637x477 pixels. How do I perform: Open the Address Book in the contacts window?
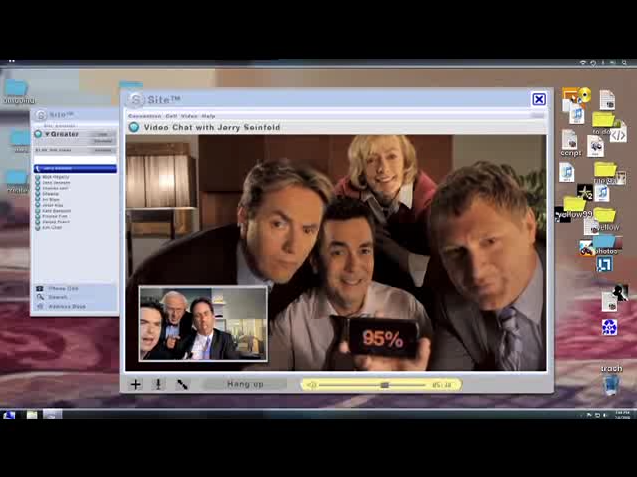[x=67, y=306]
